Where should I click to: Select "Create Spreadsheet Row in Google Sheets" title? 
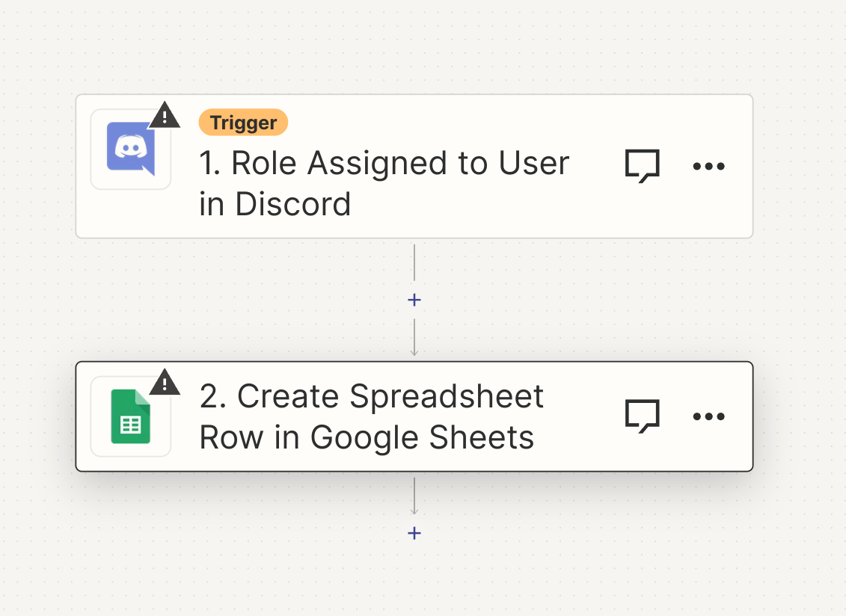point(371,417)
